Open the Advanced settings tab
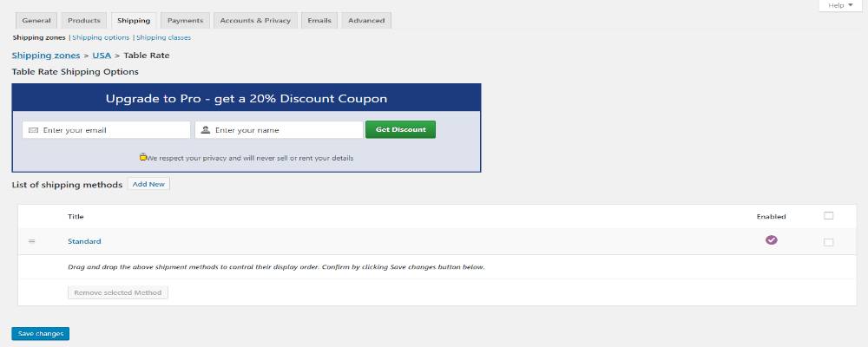 click(x=365, y=20)
